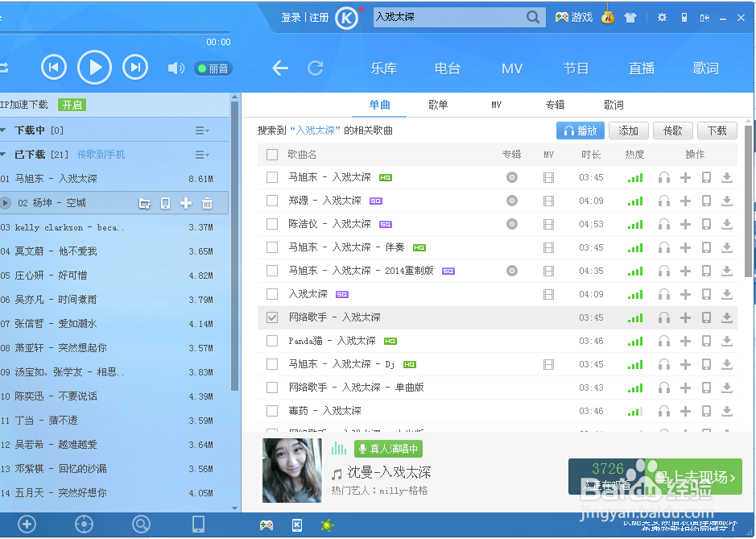Check 毒药 - 入戏太深 checkbox
The height and width of the screenshot is (539, 756).
coord(272,411)
